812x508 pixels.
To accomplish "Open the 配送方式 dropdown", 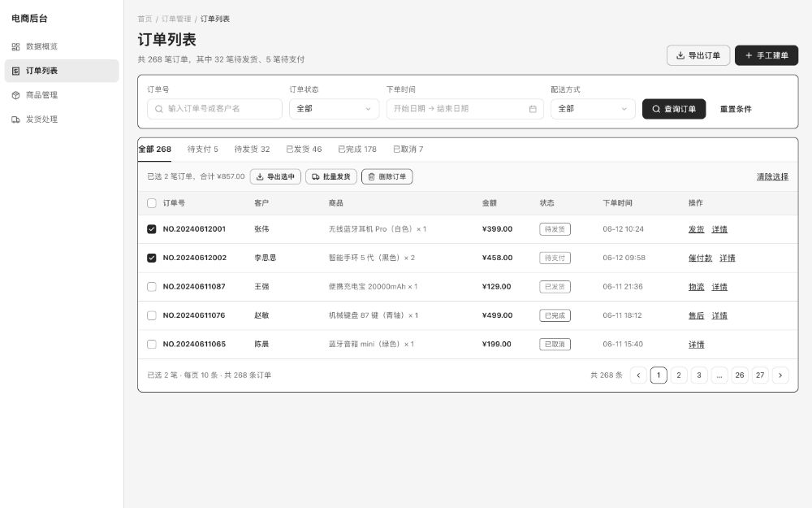I will tap(593, 109).
